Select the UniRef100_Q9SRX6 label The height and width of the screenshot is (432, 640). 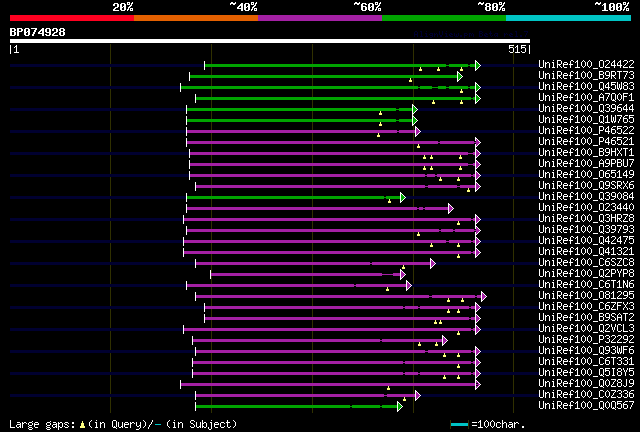pyautogui.click(x=586, y=186)
